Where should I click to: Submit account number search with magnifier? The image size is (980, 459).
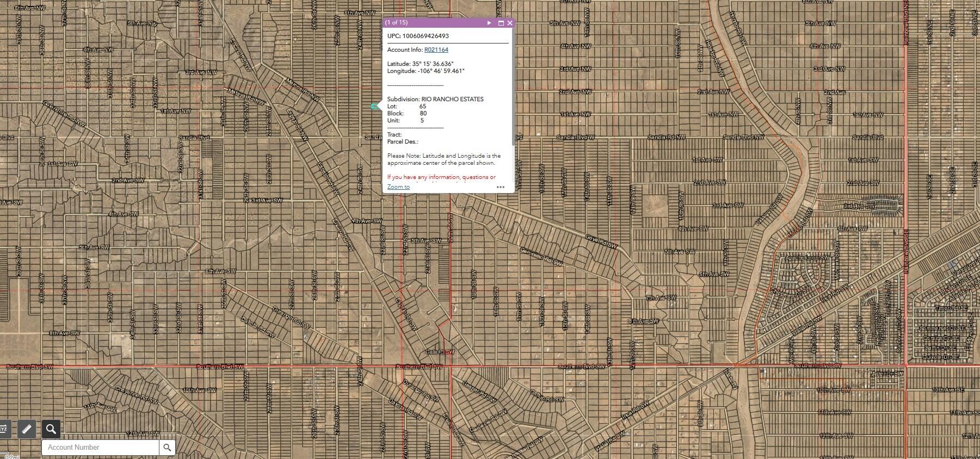coord(167,448)
